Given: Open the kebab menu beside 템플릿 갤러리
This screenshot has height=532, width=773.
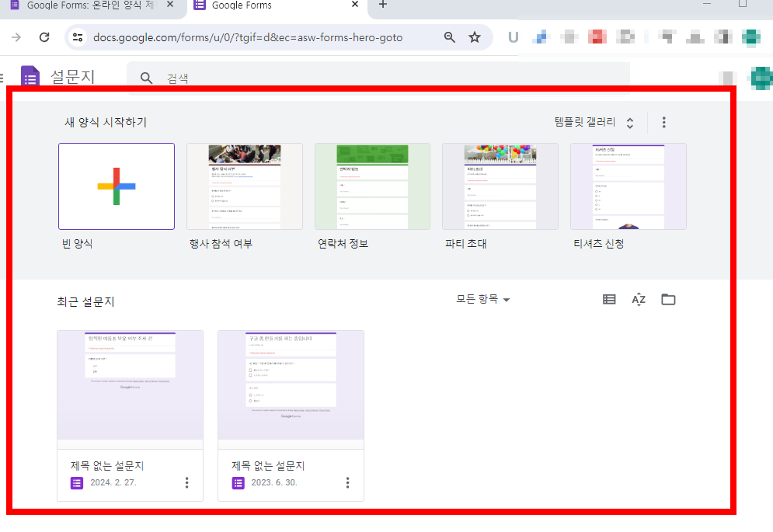Looking at the screenshot, I should 663,122.
